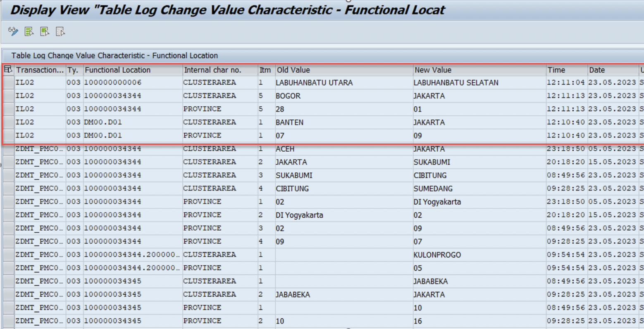Click the Functional Location column header

(117, 70)
